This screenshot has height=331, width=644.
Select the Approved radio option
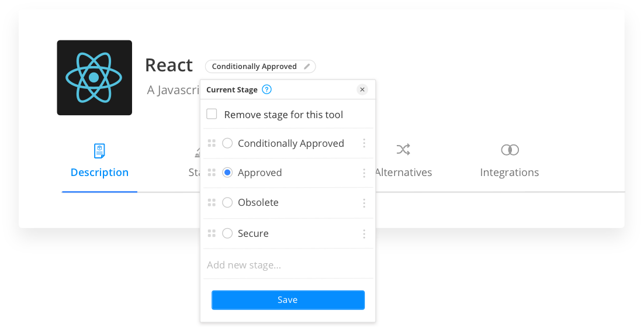point(228,173)
